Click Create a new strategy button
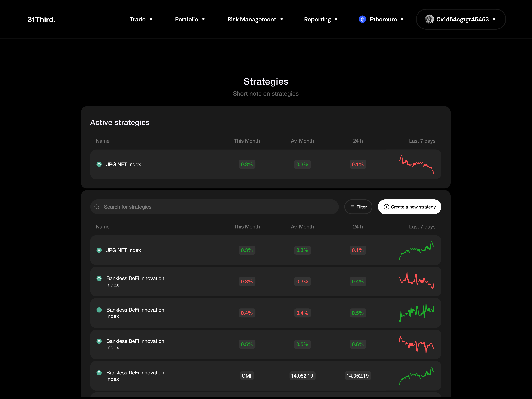Screen dimensions: 532x399 click(x=409, y=207)
